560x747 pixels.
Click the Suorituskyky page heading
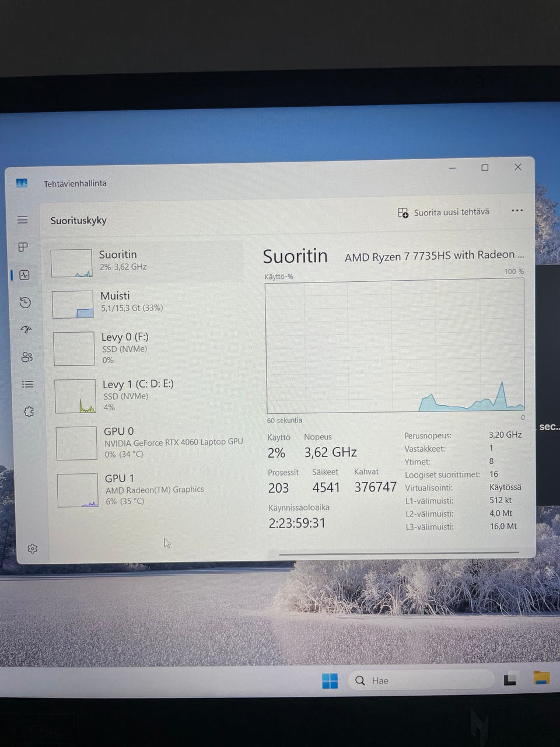click(79, 220)
